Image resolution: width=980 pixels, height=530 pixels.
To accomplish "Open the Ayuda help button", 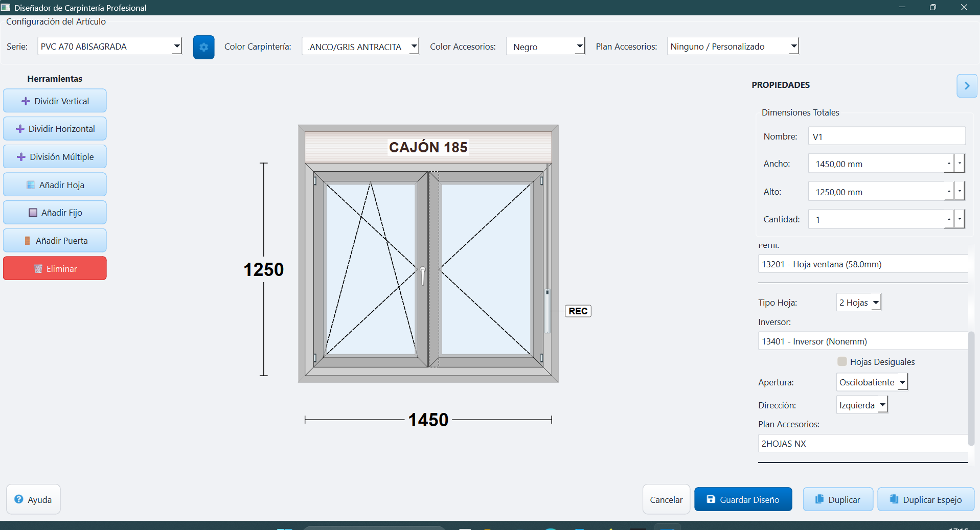I will point(33,499).
